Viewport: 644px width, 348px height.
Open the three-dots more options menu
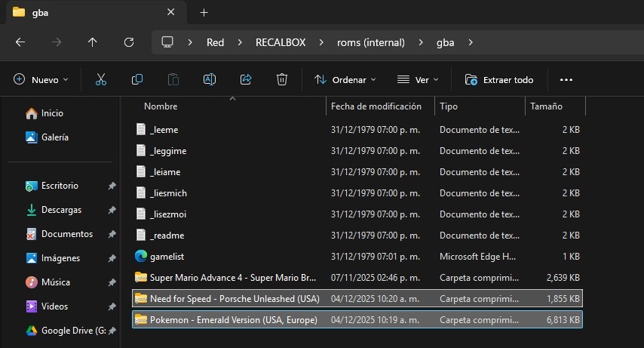(566, 79)
